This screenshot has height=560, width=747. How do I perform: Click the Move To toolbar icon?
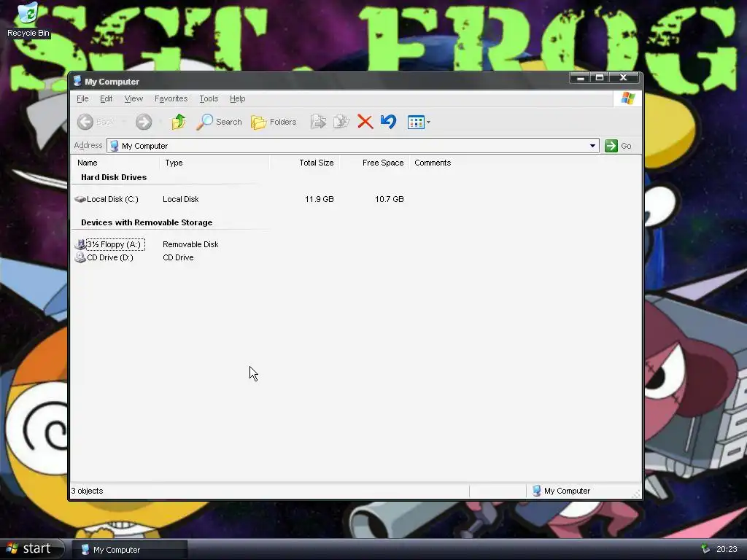(318, 122)
